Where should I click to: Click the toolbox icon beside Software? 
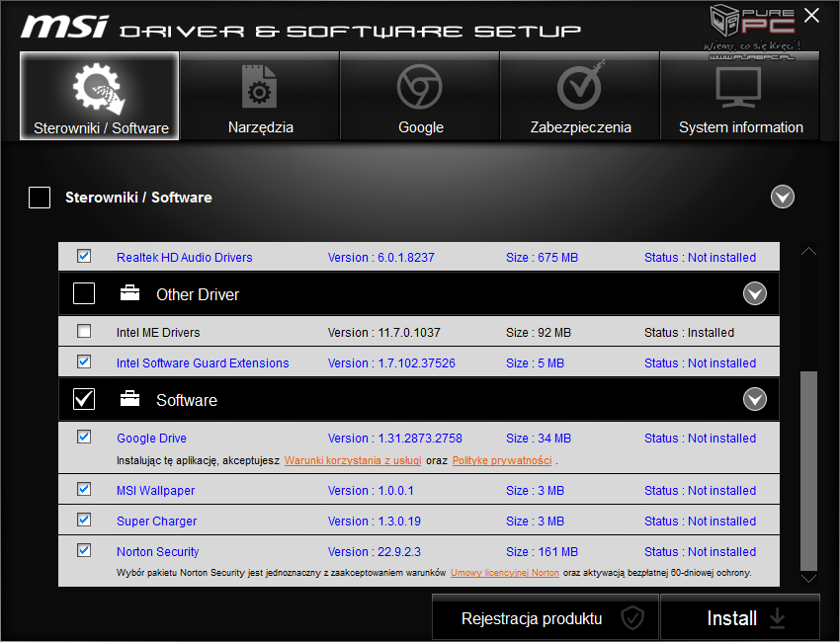coord(129,399)
